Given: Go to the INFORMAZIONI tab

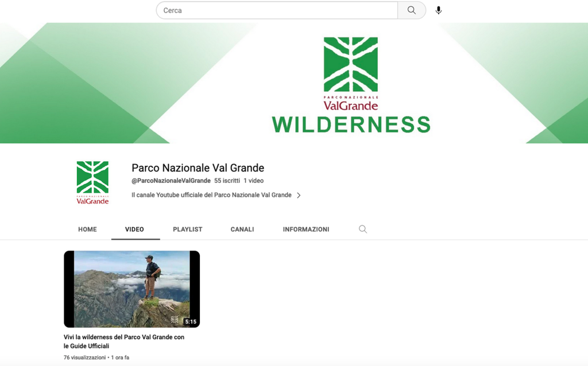Looking at the screenshot, I should point(306,229).
